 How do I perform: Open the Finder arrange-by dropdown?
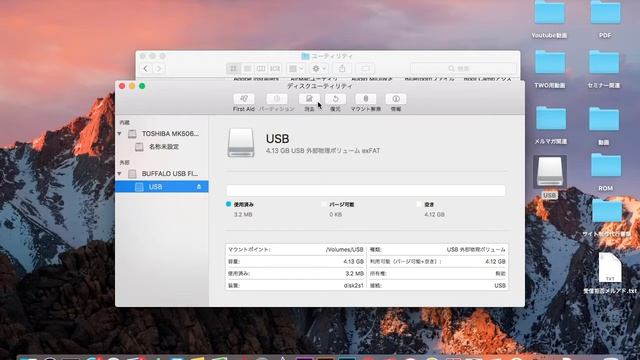[296, 69]
